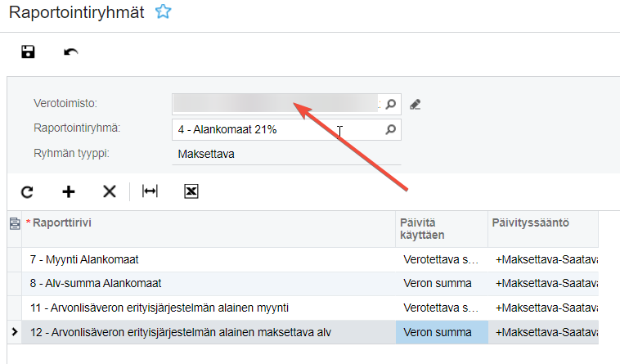Viewport: 620px width, 364px height.
Task: Click the save disk icon
Action: tap(28, 52)
